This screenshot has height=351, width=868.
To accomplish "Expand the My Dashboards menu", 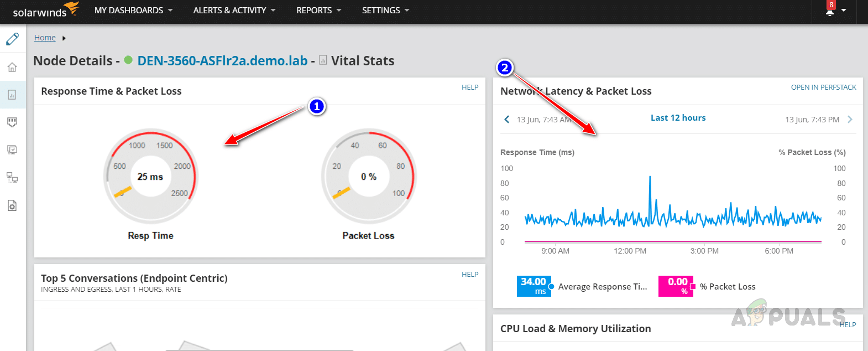I will (x=133, y=11).
